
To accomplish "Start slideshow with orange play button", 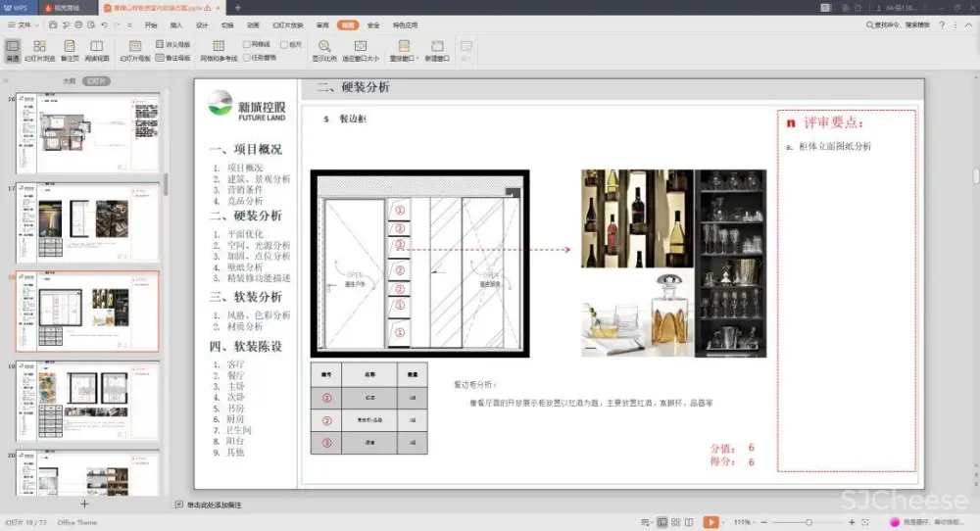I will (710, 522).
